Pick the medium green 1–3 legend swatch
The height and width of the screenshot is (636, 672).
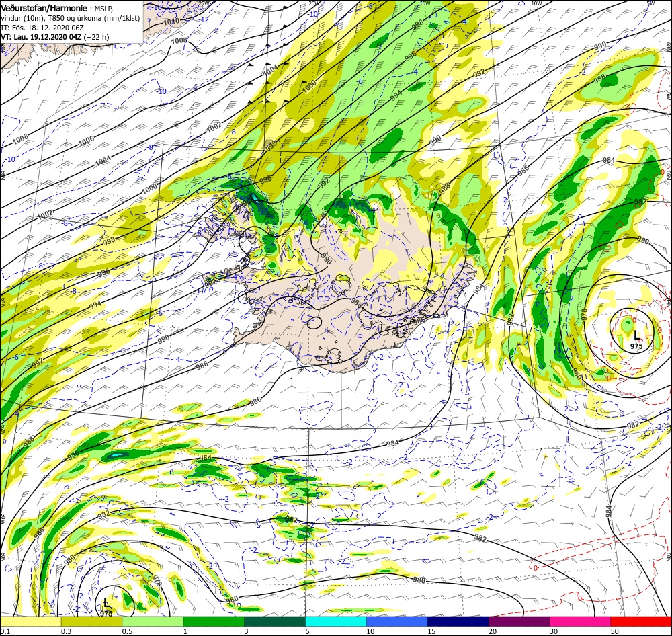(214, 621)
